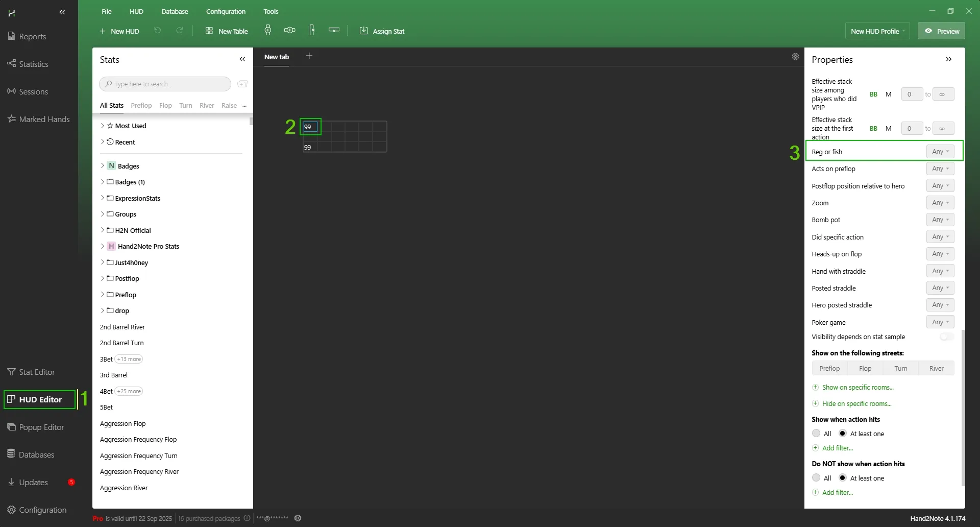Open the Database menu
This screenshot has width=980, height=527.
[x=175, y=11]
